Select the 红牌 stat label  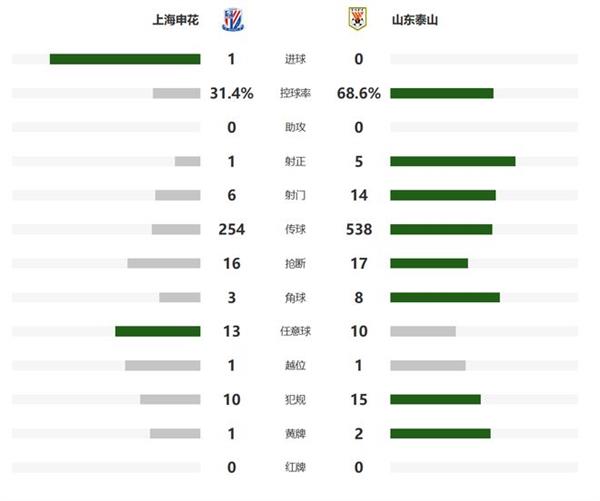point(295,467)
